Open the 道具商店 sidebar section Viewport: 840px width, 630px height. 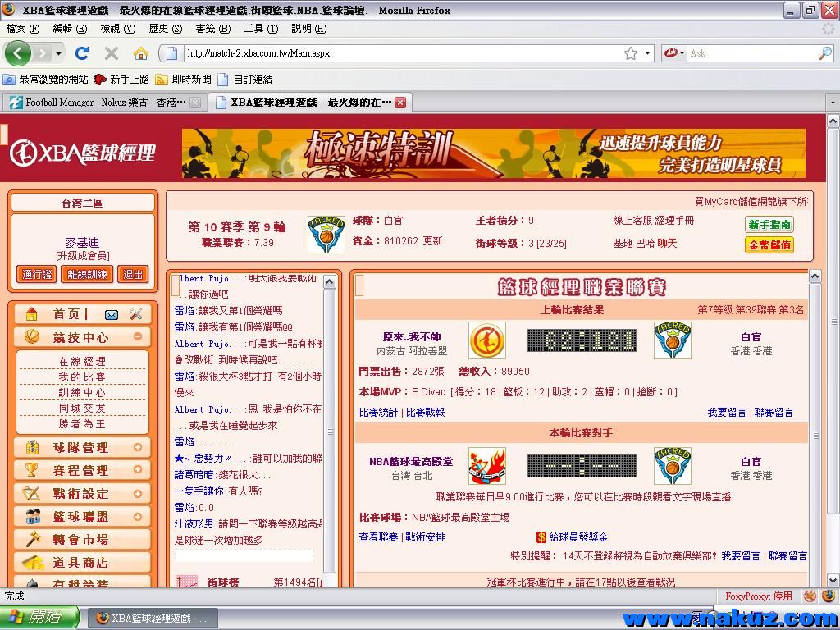click(x=82, y=563)
